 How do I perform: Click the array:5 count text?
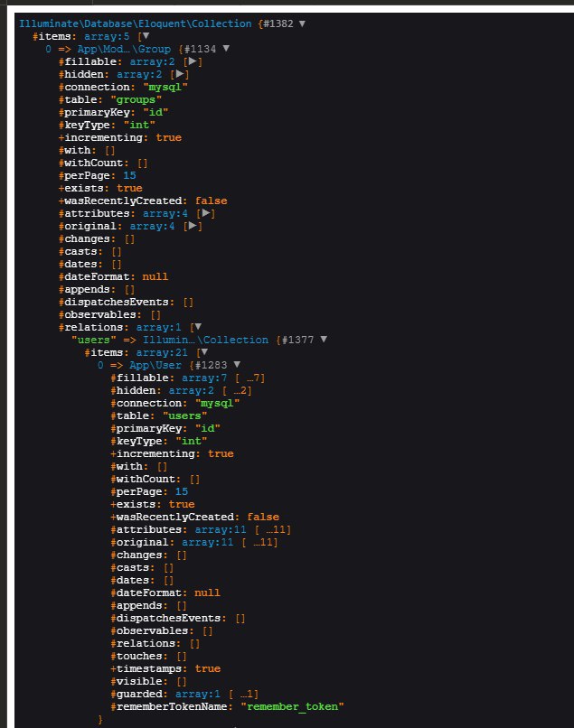pos(107,36)
